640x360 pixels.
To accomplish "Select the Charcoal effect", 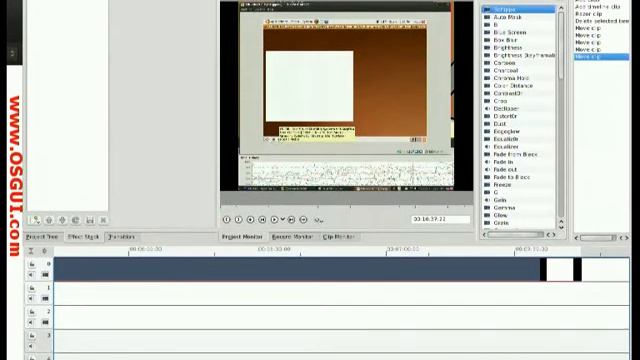I will pyautogui.click(x=506, y=71).
